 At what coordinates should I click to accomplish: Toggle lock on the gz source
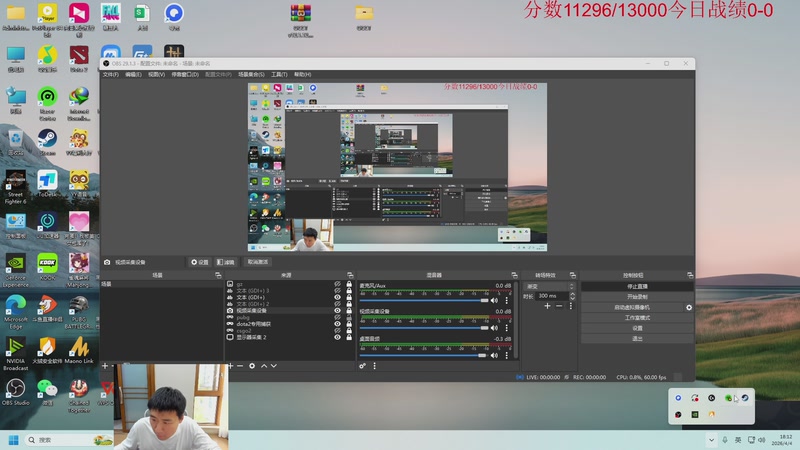click(x=349, y=284)
